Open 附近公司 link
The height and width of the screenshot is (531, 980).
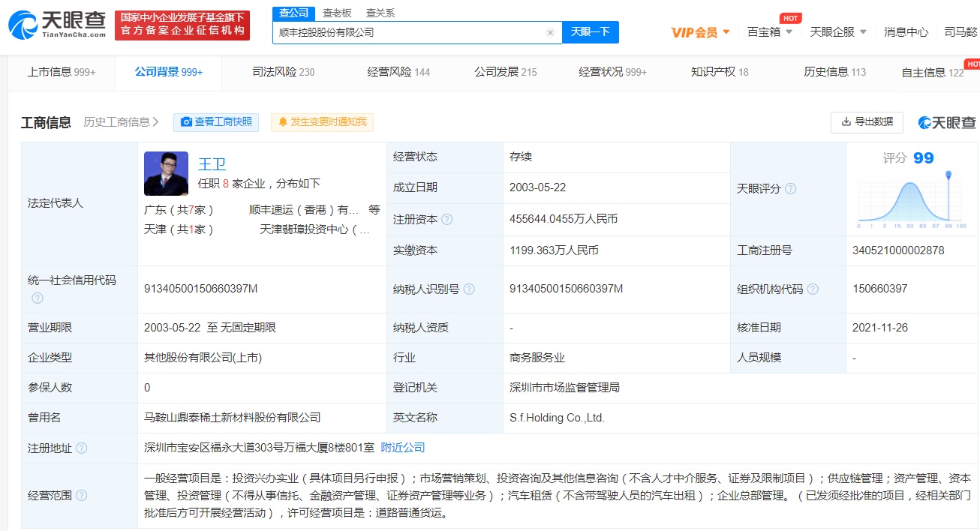[403, 447]
